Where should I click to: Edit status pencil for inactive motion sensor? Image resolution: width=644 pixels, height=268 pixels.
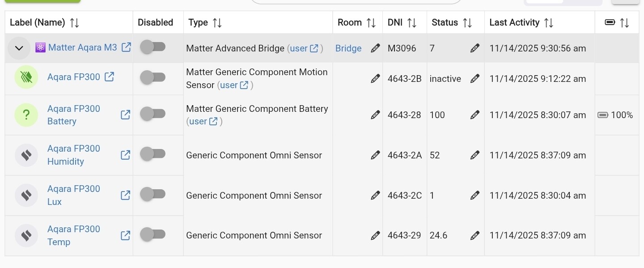475,79
